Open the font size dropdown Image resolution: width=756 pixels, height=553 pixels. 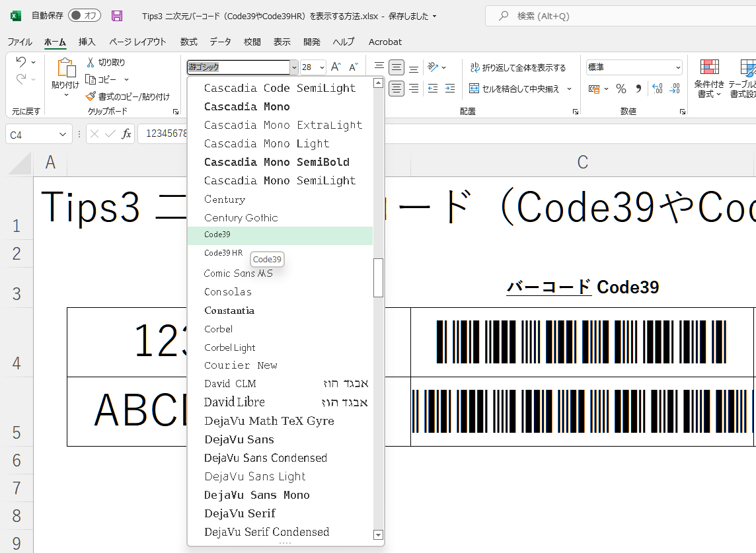[322, 67]
